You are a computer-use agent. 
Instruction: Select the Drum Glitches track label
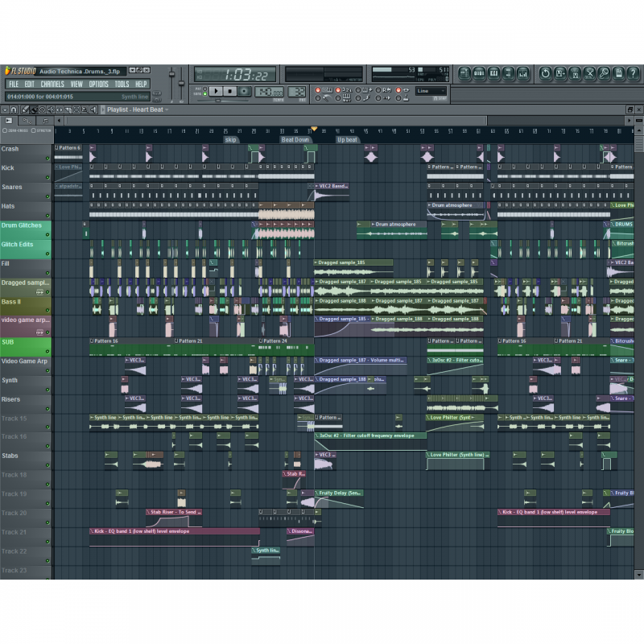click(x=22, y=226)
